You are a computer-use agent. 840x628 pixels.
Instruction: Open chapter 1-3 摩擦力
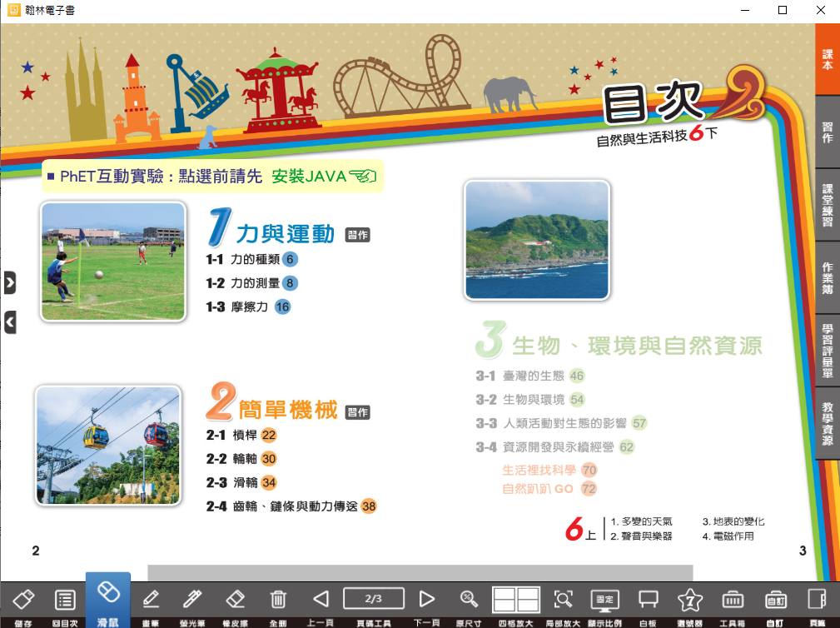(x=249, y=307)
